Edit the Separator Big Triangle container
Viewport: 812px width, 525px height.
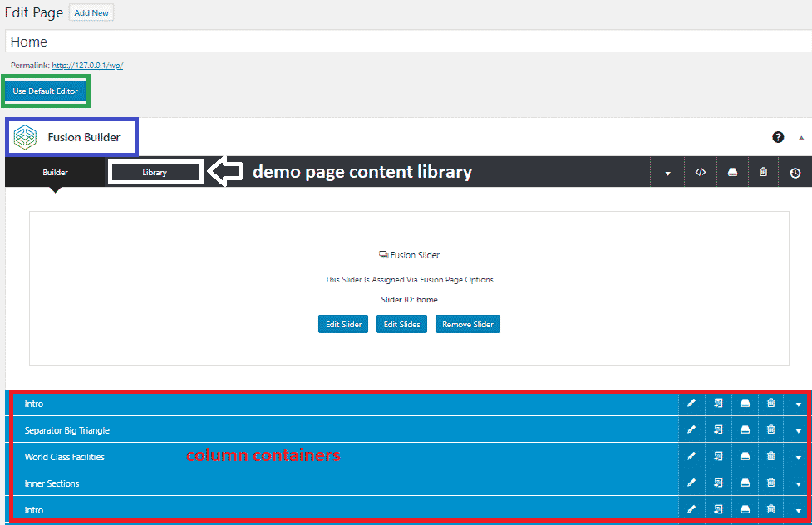click(691, 429)
